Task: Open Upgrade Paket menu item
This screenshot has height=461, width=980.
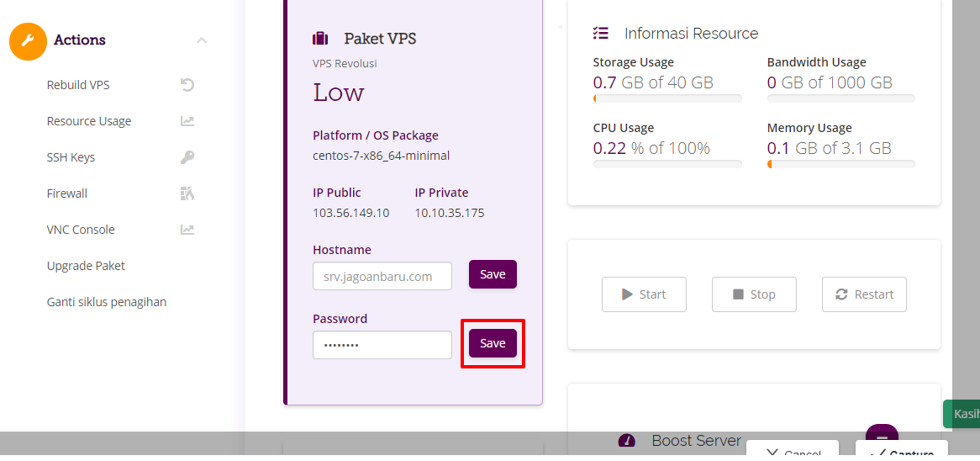Action: coord(86,266)
